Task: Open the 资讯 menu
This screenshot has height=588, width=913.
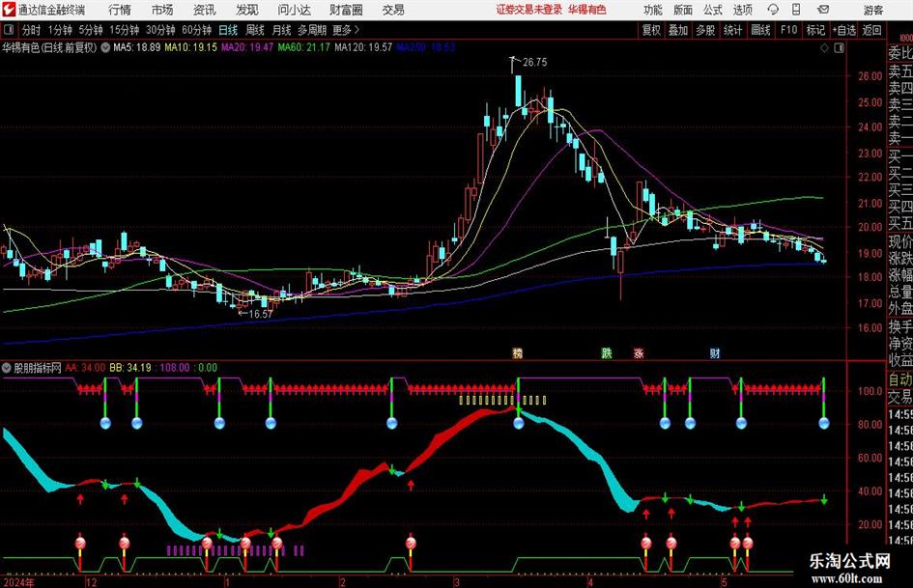Action: [x=205, y=10]
